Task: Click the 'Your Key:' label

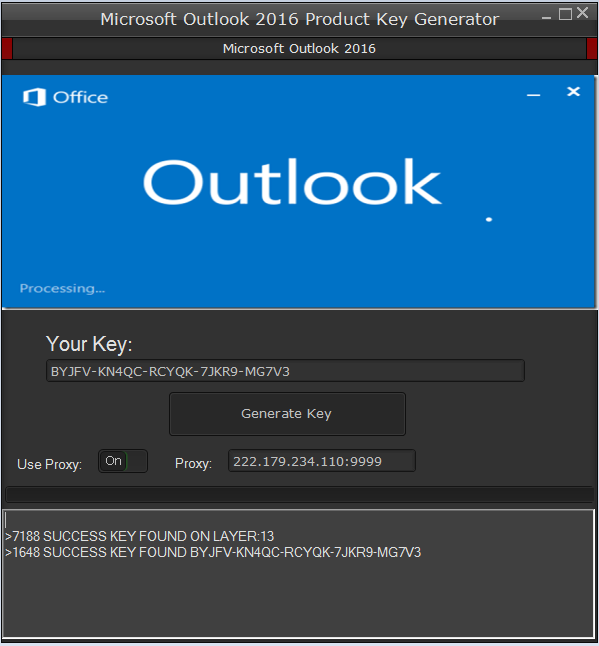Action: (x=89, y=344)
